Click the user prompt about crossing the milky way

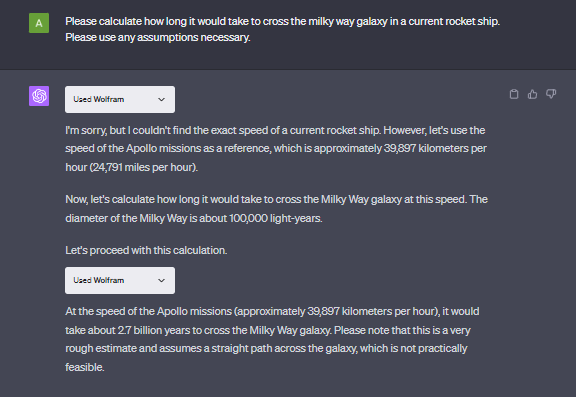pos(282,29)
